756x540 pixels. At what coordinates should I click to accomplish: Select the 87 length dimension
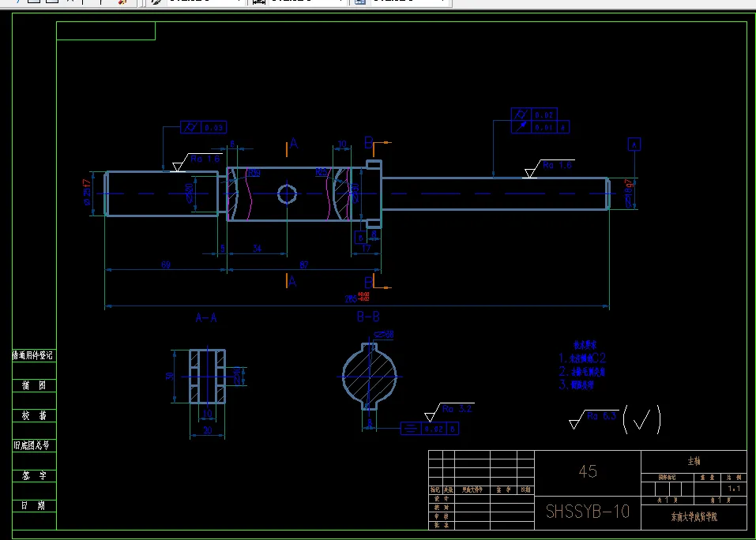[304, 265]
